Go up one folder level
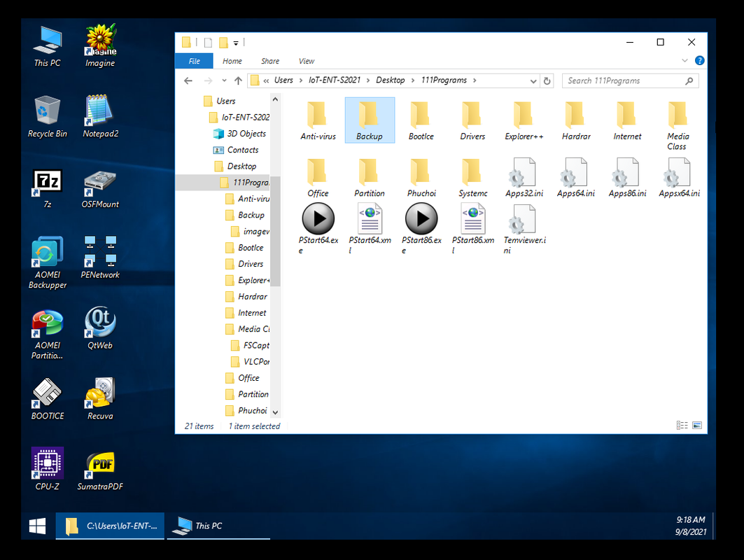 238,80
